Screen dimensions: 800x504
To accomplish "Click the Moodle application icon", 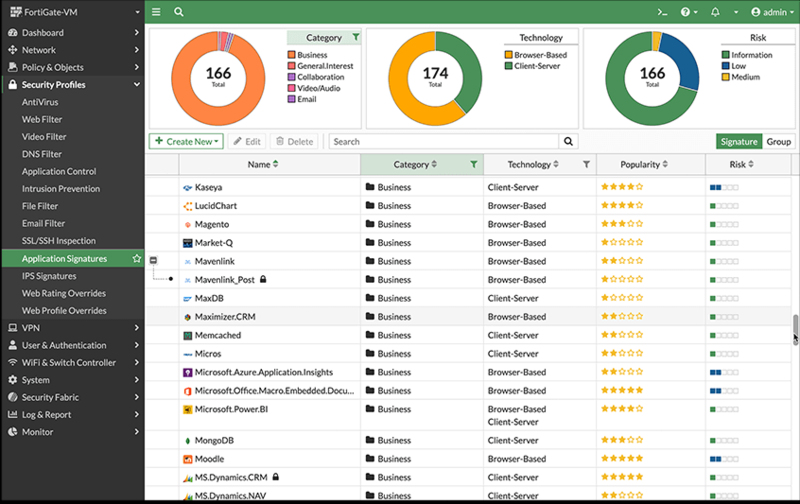I will pyautogui.click(x=187, y=459).
